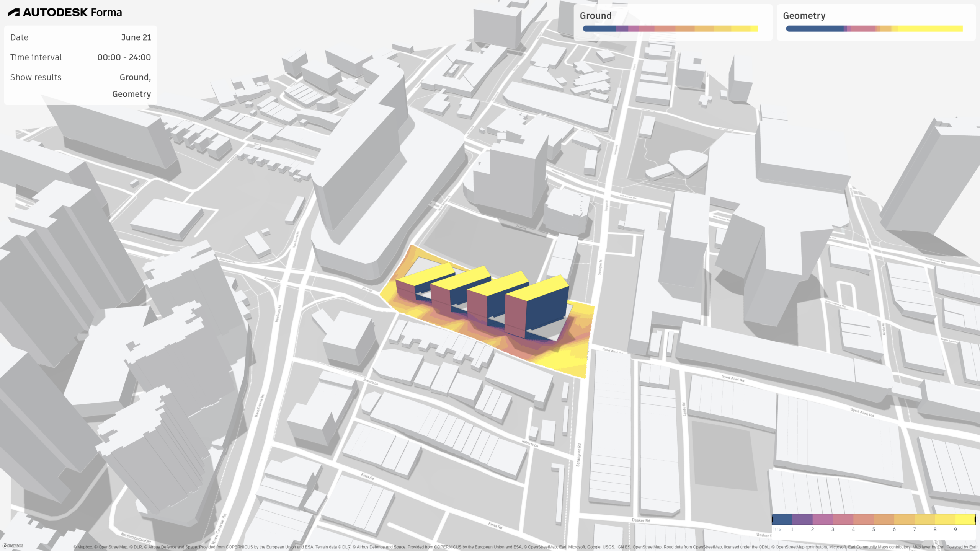Grab the left handle of the hours legend
The height and width of the screenshot is (551, 980).
[x=773, y=519]
